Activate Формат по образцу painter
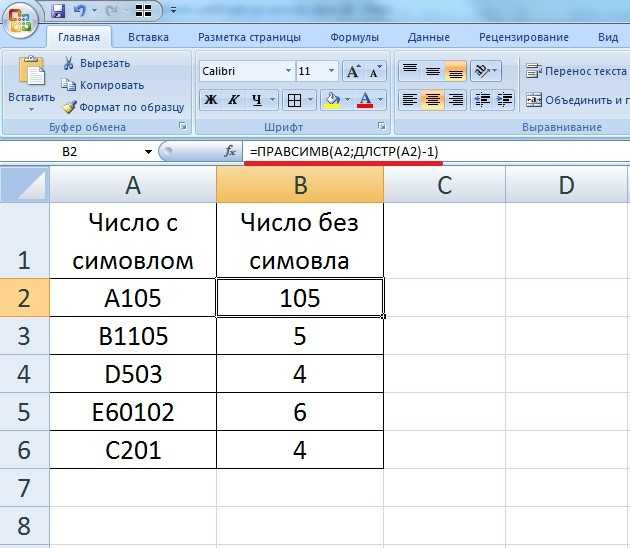The image size is (630, 548). [x=124, y=107]
